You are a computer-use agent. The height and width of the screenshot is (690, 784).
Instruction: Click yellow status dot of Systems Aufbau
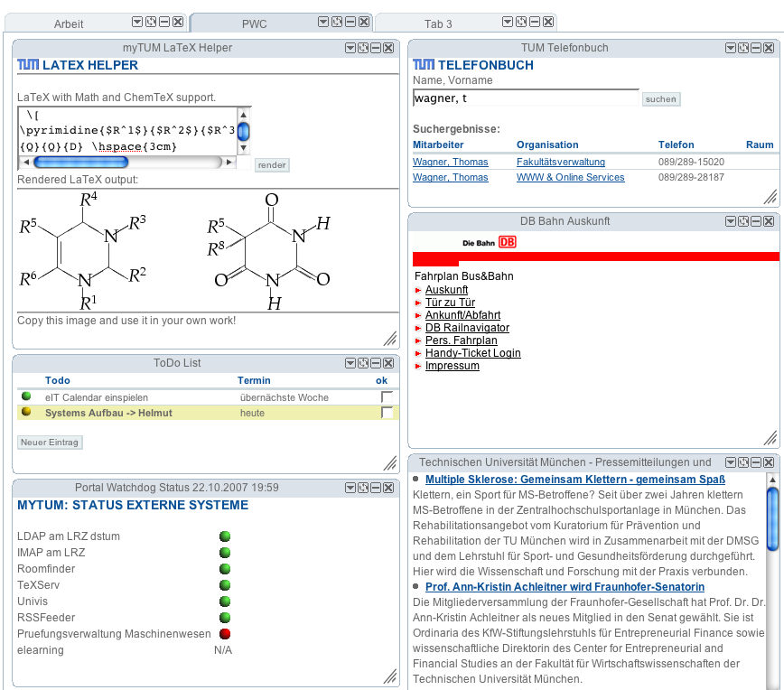coord(26,412)
